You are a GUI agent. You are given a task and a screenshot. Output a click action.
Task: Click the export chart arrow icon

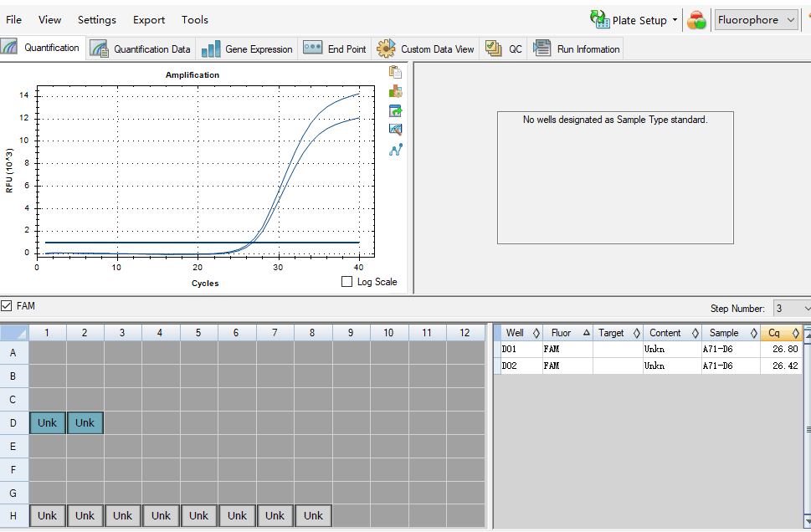coord(396,110)
